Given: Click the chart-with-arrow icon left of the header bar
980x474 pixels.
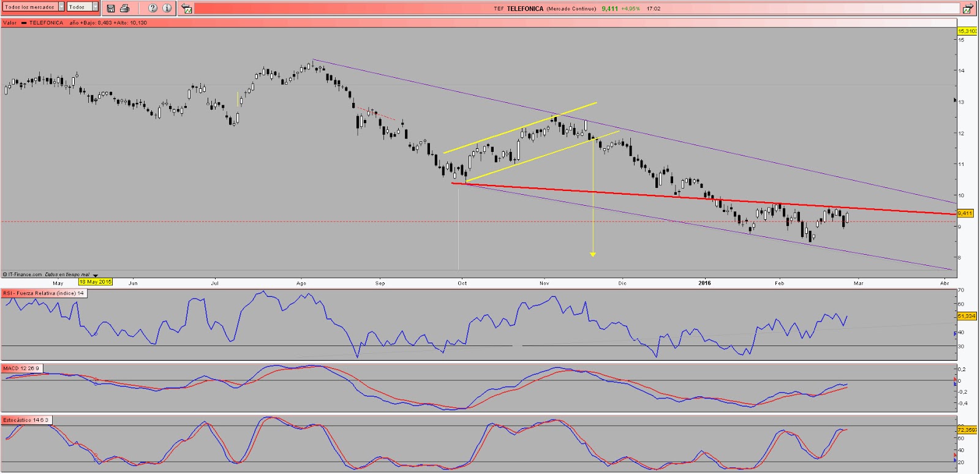Looking at the screenshot, I should click(x=187, y=9).
